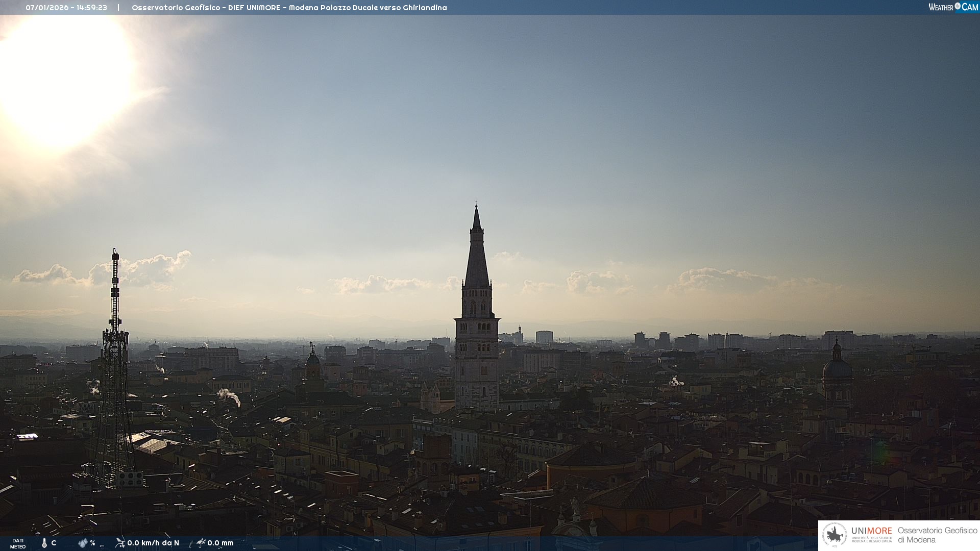
Task: Click the 07/01/2026 date and time stamp
Action: click(66, 8)
